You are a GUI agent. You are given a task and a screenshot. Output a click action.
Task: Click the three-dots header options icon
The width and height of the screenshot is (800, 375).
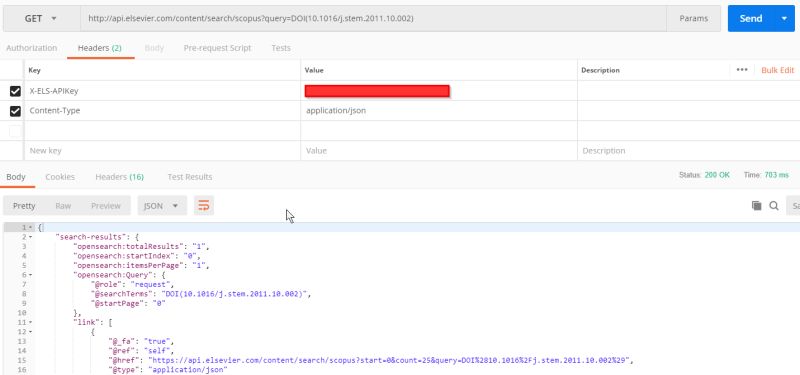click(742, 70)
